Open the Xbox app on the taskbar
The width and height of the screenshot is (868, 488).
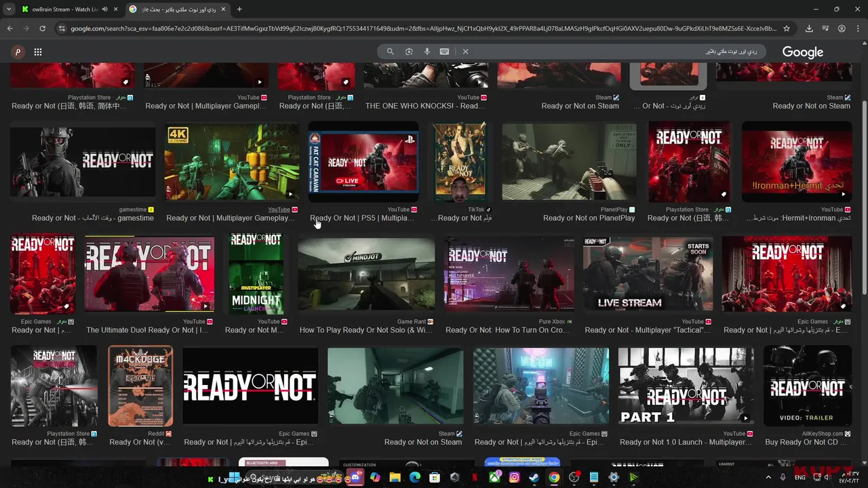[x=495, y=477]
